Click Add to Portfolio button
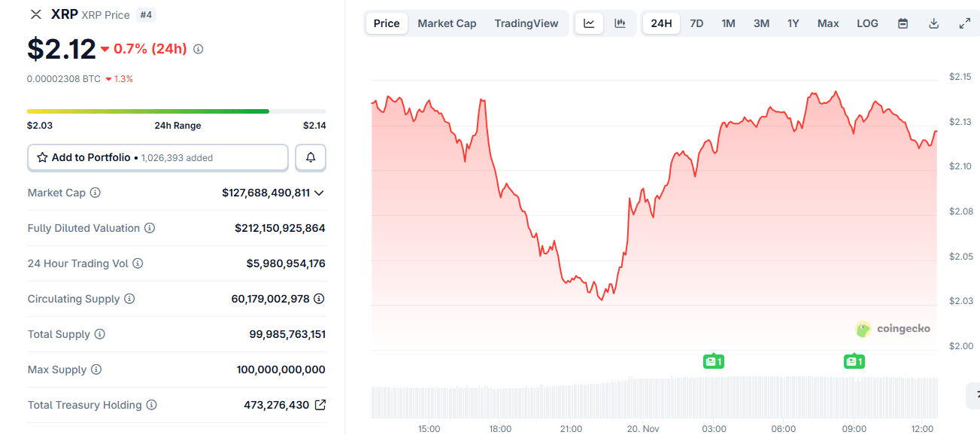The width and height of the screenshot is (980, 435). point(158,158)
